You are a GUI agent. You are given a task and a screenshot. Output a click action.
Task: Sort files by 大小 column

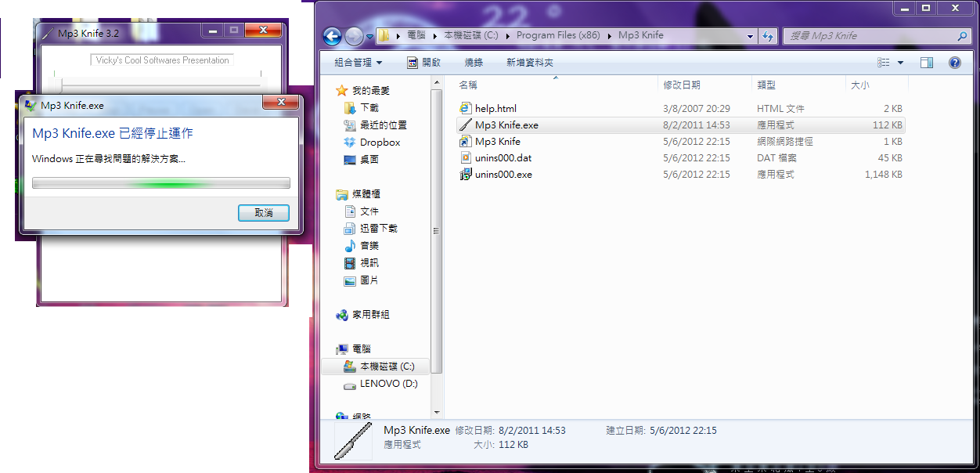tap(859, 85)
